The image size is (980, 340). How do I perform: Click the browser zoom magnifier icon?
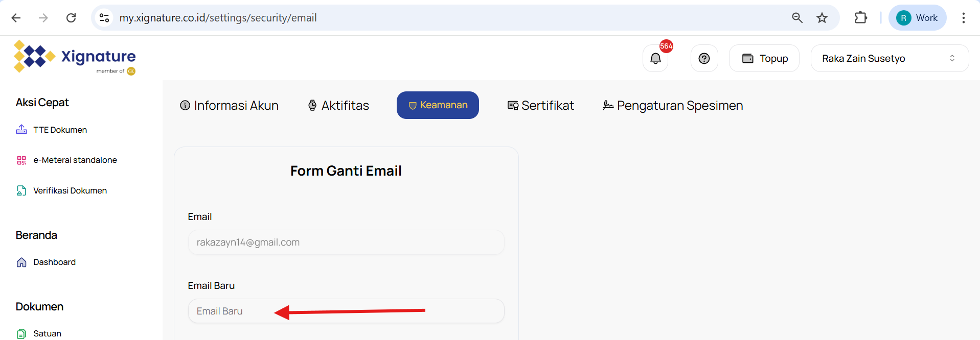pos(797,18)
